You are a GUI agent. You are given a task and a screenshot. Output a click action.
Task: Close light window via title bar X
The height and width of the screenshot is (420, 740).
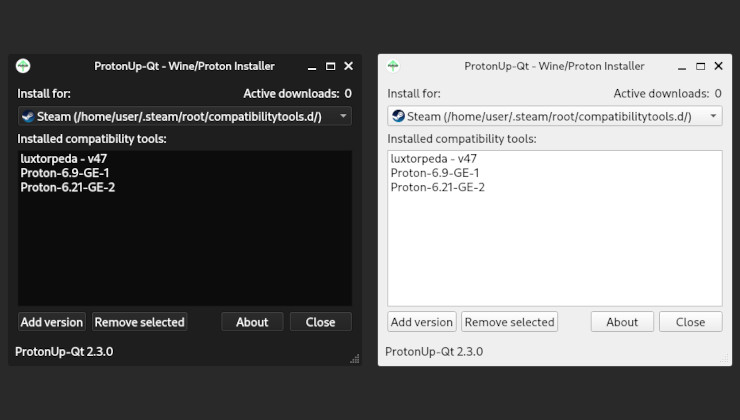click(718, 66)
